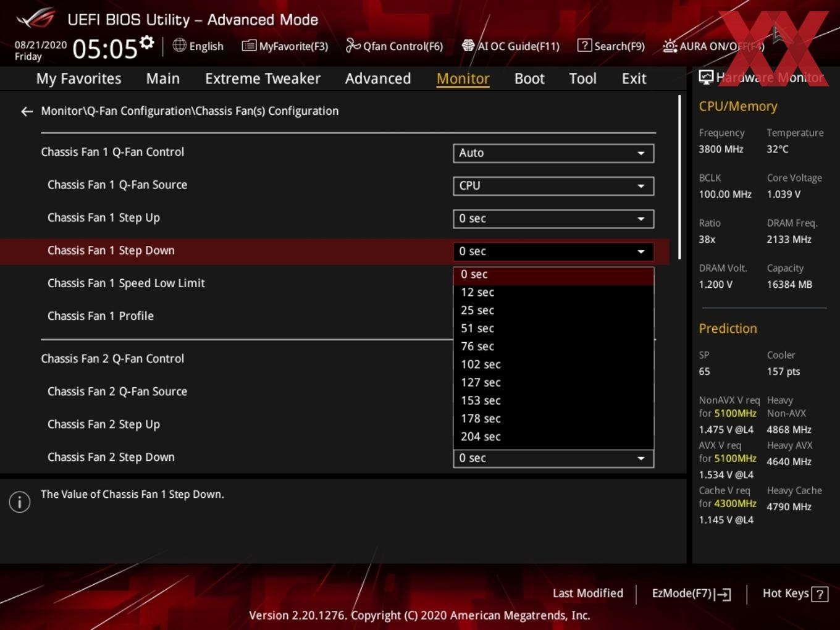Open Search(F9) question mark icon
This screenshot has width=840, height=630.
pos(584,45)
